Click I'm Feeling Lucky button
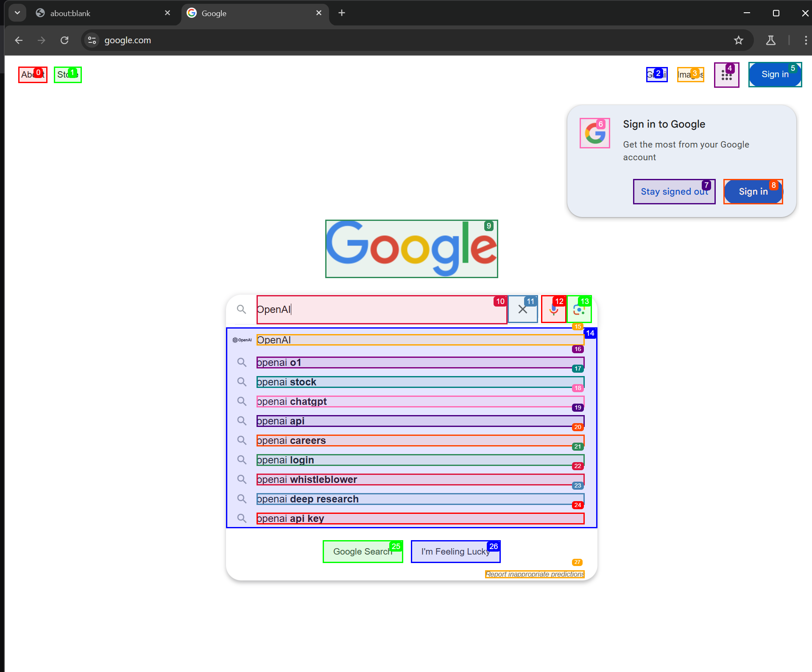812x672 pixels. [x=456, y=552]
